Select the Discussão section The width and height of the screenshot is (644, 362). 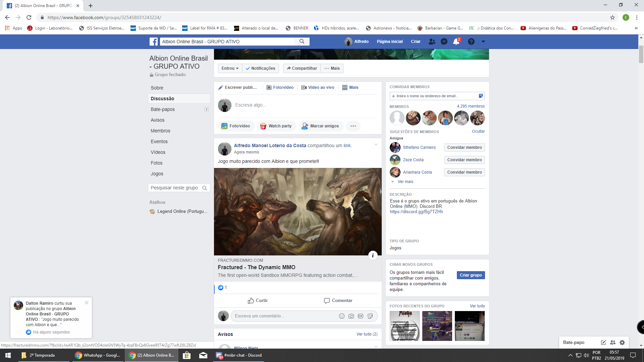click(179, 99)
